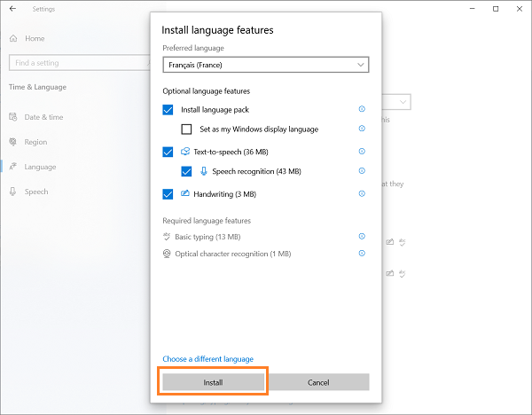Click the Find a setting search box
This screenshot has width=532, height=415.
(80, 63)
